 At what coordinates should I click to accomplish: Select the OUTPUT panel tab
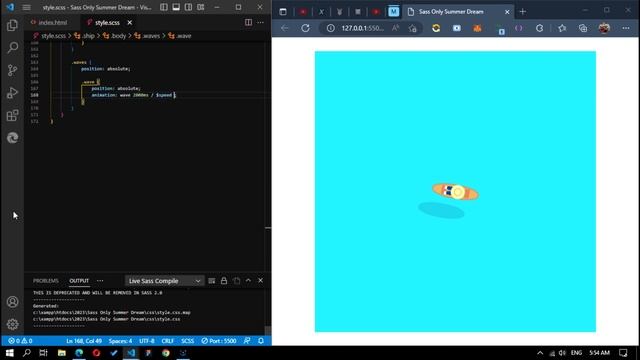(79, 281)
